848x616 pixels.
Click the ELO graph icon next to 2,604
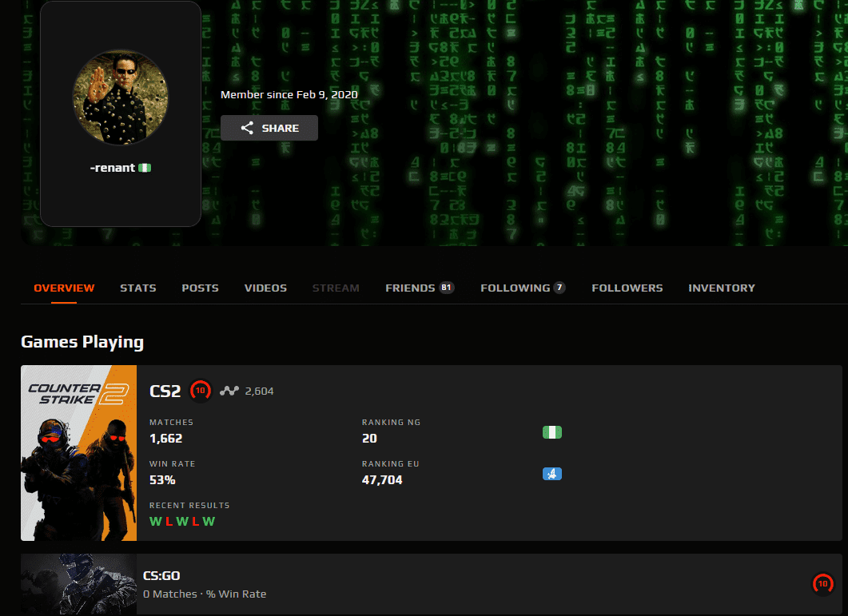pos(230,391)
